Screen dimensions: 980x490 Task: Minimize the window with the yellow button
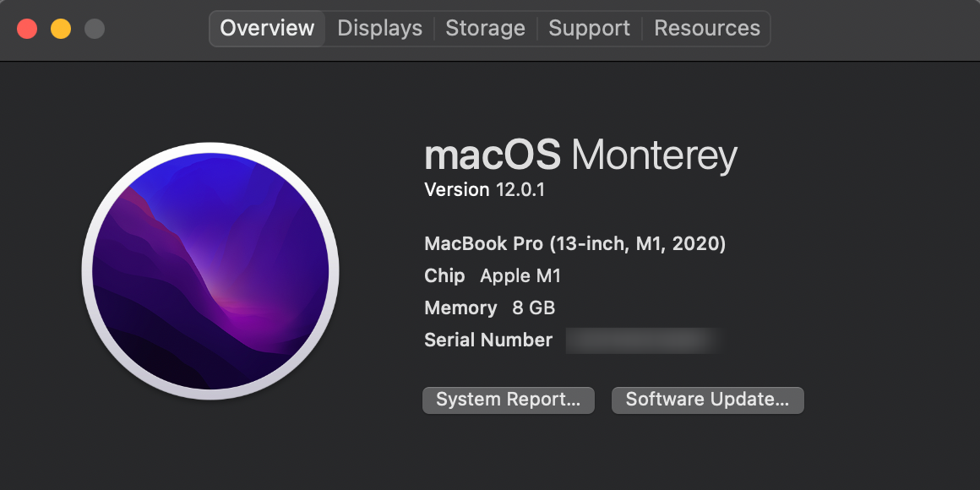click(61, 29)
